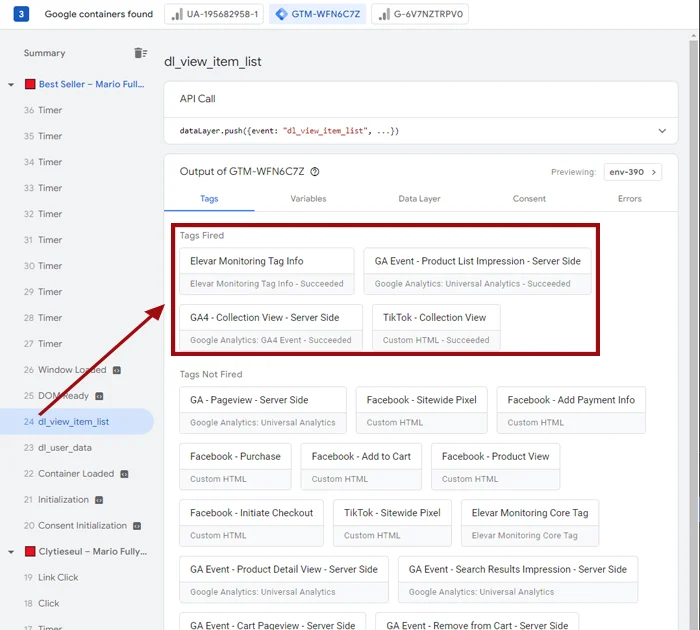This screenshot has width=700, height=630.
Task: Open the Summary view
Action: point(44,53)
